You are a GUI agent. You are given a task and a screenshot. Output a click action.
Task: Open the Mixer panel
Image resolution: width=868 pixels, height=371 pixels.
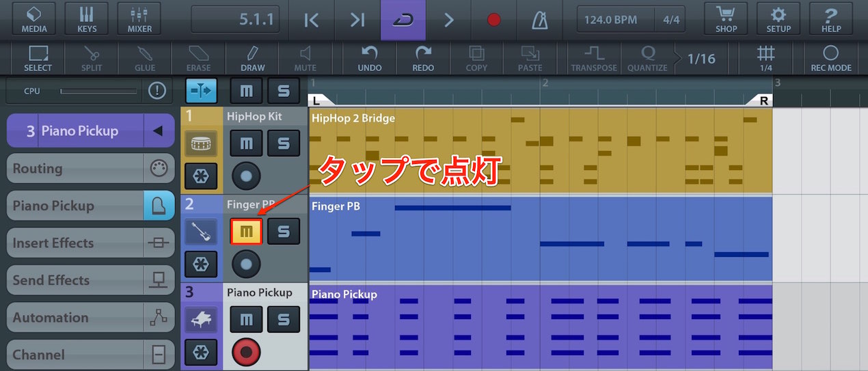139,20
